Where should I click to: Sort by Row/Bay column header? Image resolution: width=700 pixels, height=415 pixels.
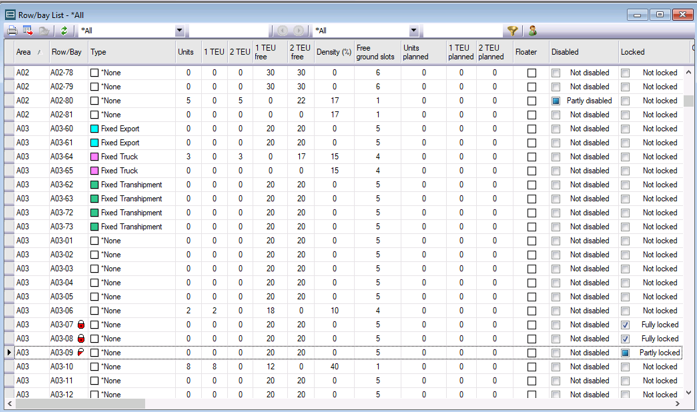(67, 52)
